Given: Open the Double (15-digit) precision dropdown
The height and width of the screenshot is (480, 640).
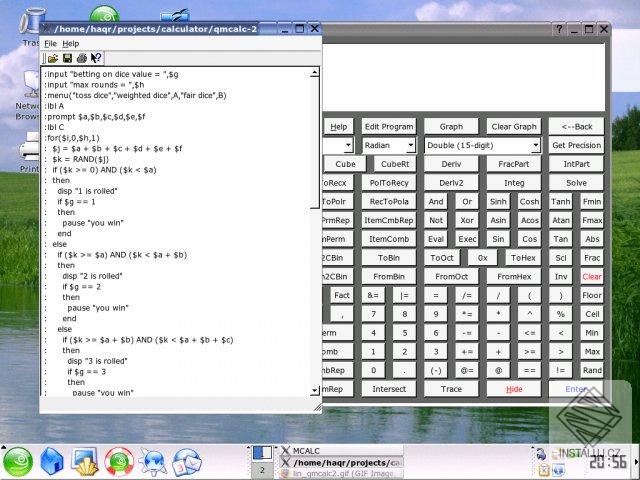Looking at the screenshot, I should 482,145.
